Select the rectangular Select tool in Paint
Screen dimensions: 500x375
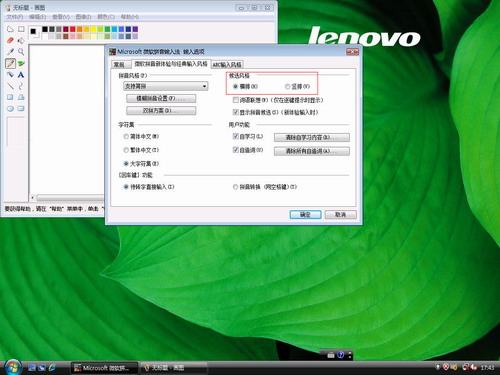coord(21,29)
